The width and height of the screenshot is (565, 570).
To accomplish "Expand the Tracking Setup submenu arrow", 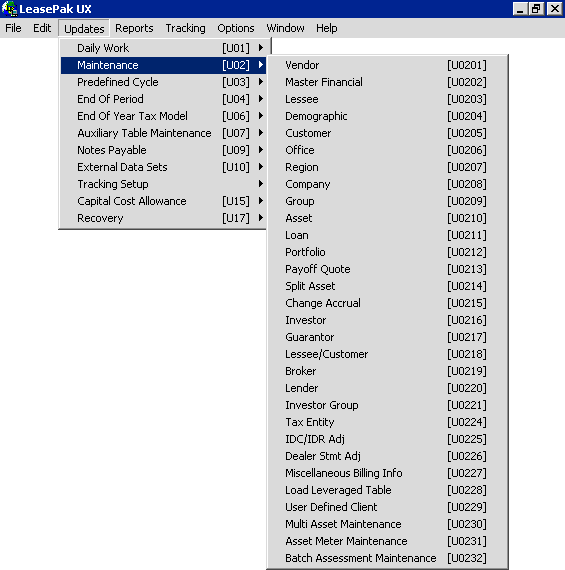I will click(x=261, y=184).
